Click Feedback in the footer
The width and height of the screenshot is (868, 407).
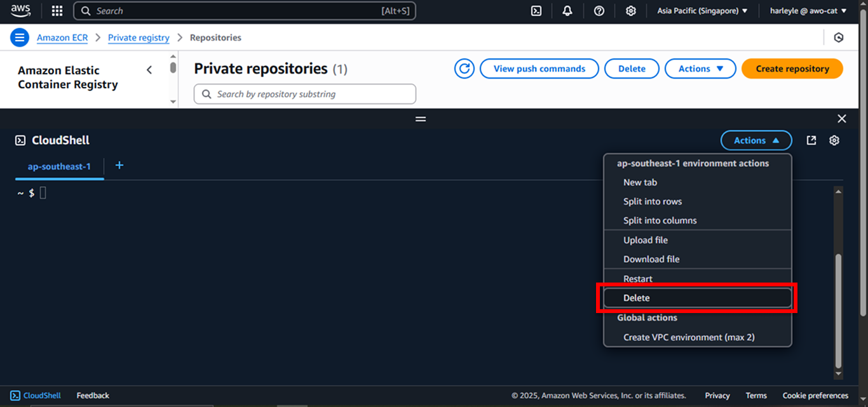point(93,396)
